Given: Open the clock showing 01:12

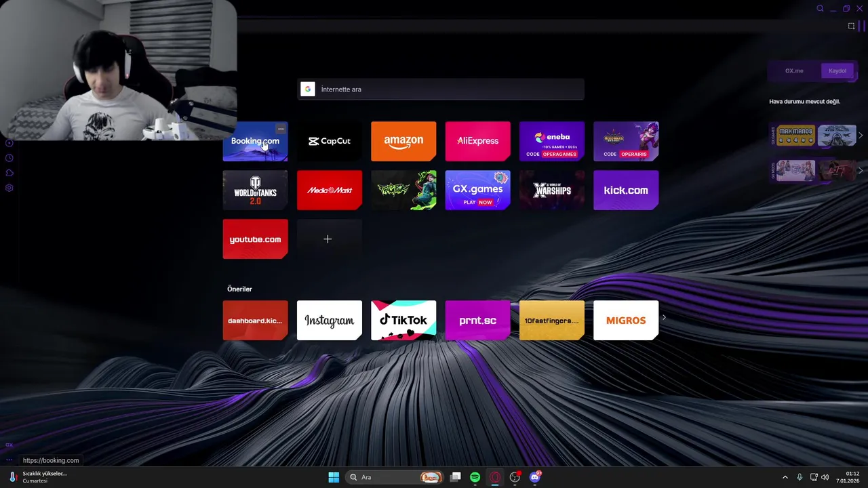Looking at the screenshot, I should [849, 477].
